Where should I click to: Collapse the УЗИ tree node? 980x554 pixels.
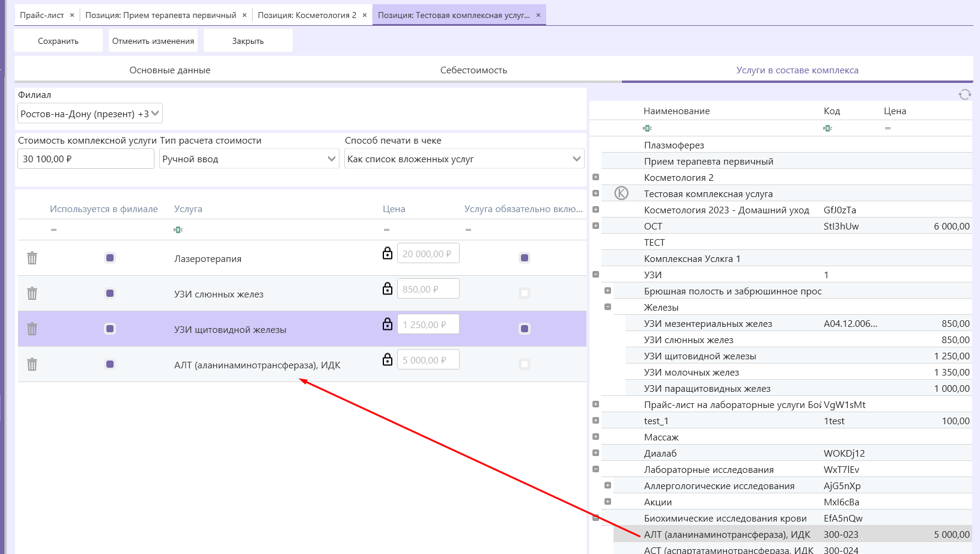click(x=595, y=275)
